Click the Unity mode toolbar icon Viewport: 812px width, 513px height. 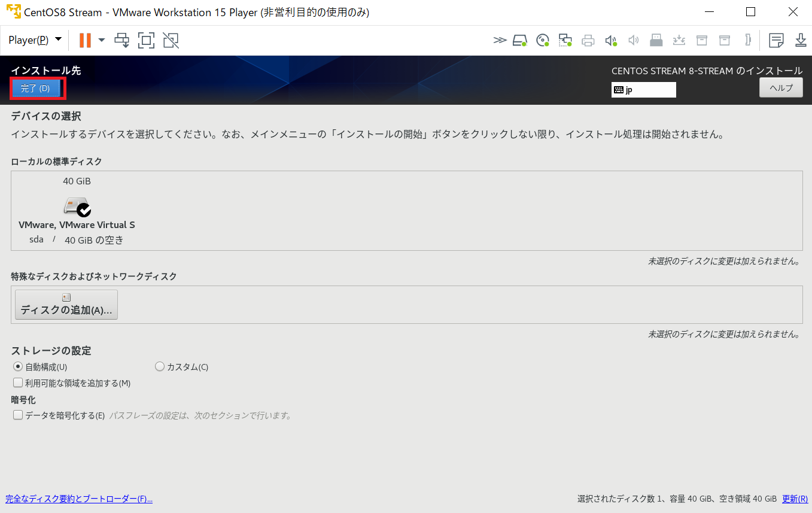coord(171,40)
